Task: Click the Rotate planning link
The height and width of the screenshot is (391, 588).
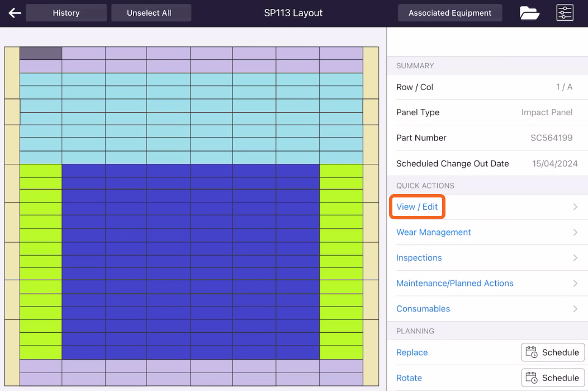Action: pyautogui.click(x=409, y=378)
